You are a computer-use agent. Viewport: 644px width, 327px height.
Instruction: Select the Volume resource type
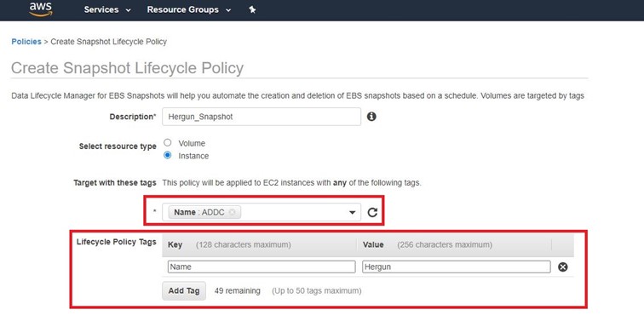167,142
